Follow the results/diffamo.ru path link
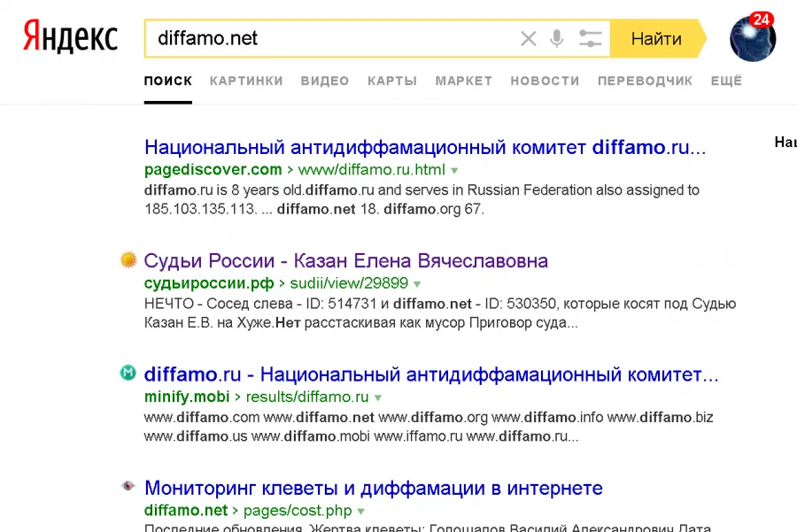The height and width of the screenshot is (532, 797). pos(307,397)
